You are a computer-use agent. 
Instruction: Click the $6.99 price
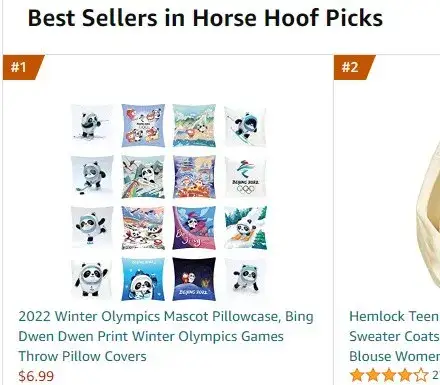[x=36, y=376]
